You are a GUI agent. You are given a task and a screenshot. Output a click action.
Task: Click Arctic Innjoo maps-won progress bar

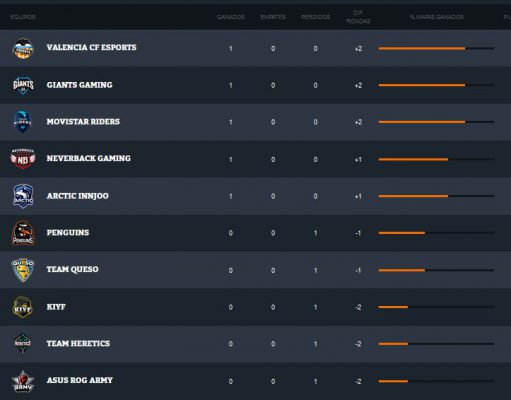click(436, 196)
